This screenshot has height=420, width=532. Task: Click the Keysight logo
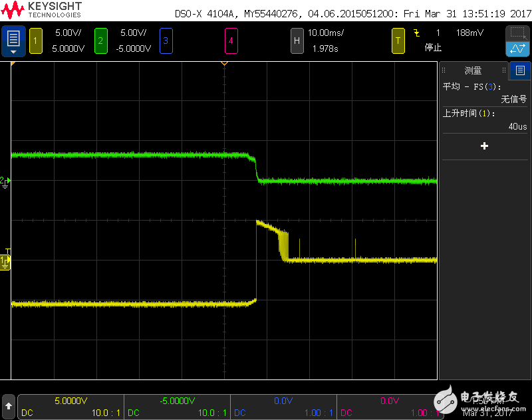point(41,9)
